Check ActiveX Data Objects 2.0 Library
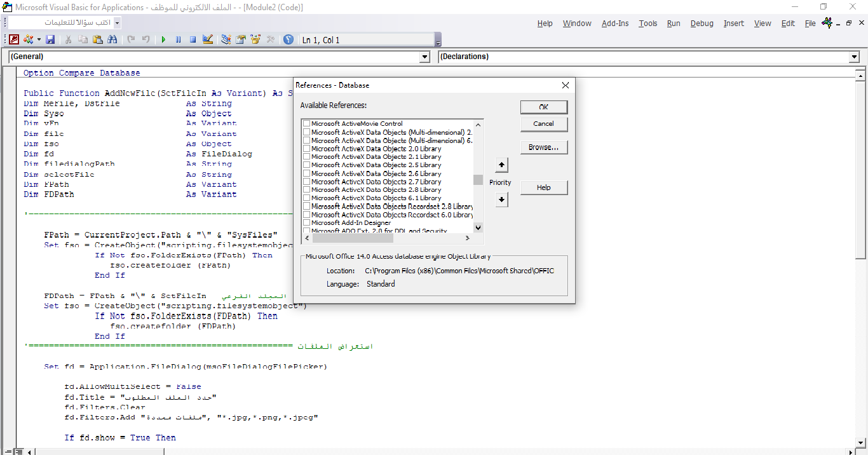The height and width of the screenshot is (455, 868). pos(307,149)
